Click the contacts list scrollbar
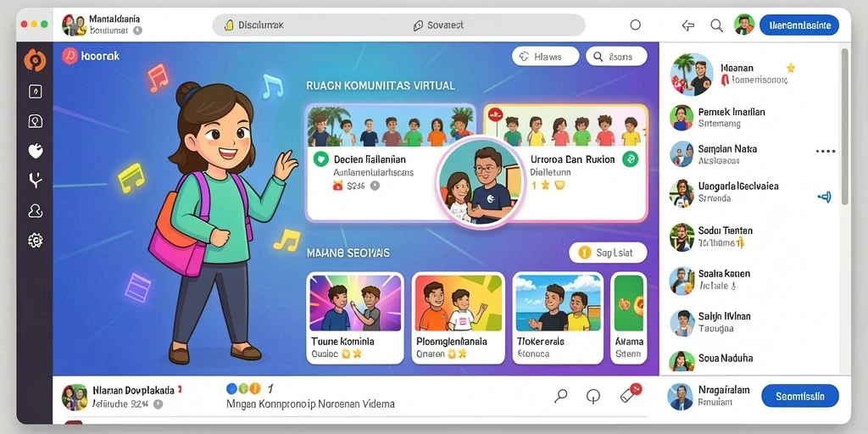The image size is (868, 434). click(844, 126)
